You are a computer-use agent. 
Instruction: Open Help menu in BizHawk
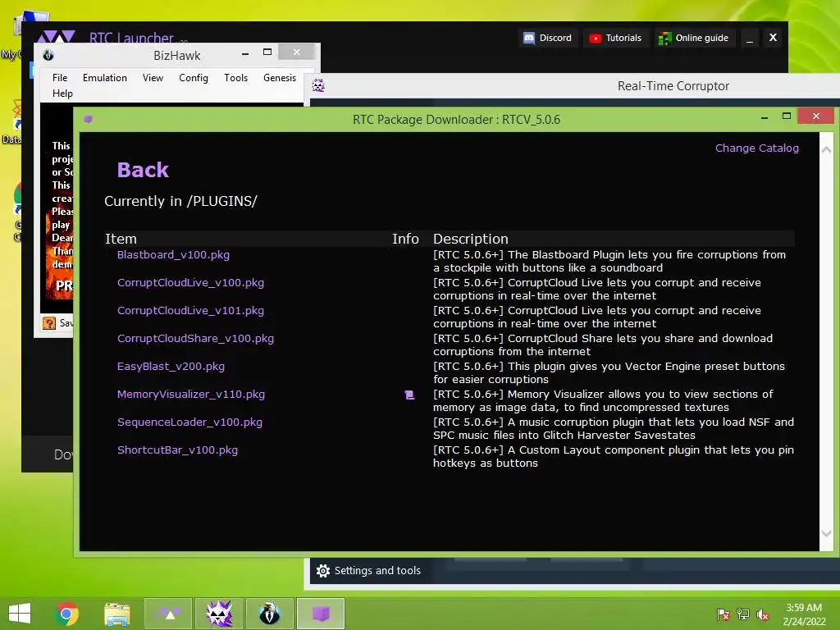[62, 94]
